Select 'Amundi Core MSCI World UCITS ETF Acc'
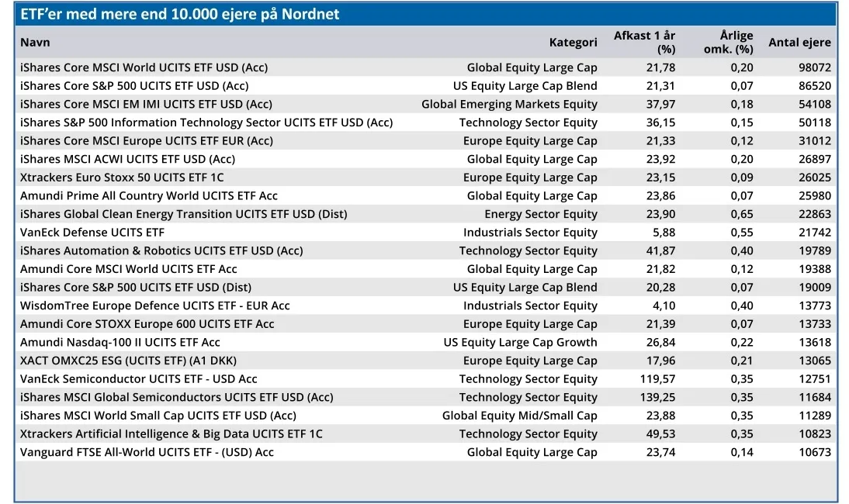Screen dimensions: 849x504 tap(128, 269)
